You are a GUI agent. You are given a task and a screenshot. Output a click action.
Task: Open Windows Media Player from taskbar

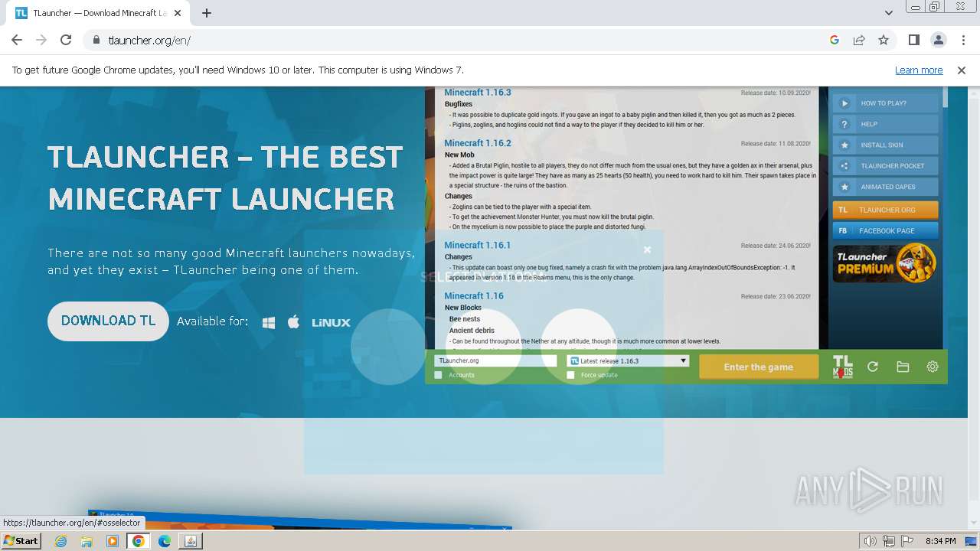pos(113,541)
